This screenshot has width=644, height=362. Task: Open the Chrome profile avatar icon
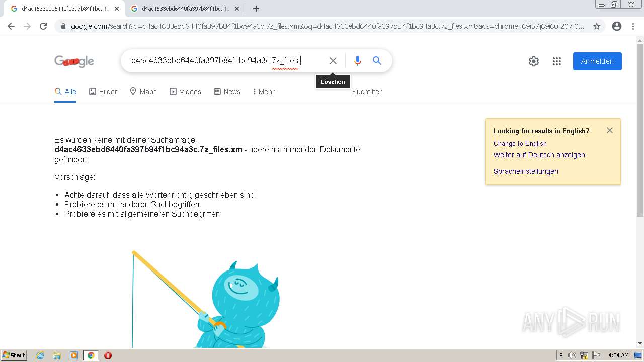coord(617,26)
